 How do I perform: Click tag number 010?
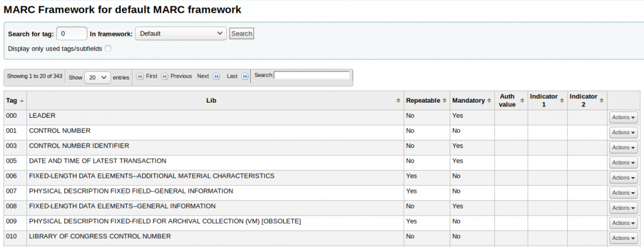tap(11, 236)
